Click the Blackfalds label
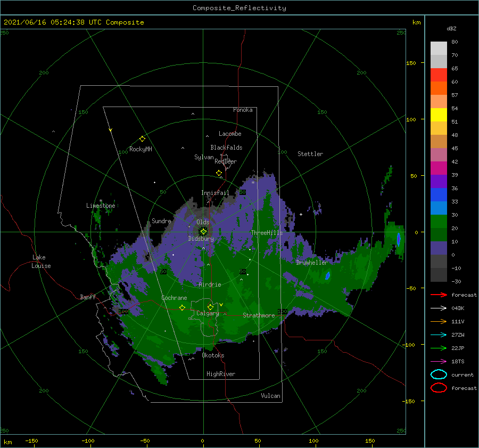Screen dimensions: 479x448 [226, 148]
